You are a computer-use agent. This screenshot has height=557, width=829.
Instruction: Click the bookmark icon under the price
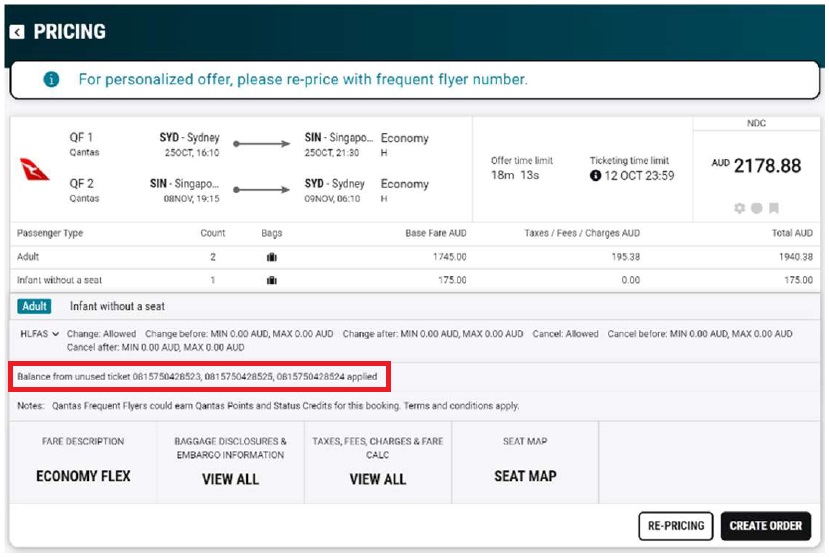774,208
